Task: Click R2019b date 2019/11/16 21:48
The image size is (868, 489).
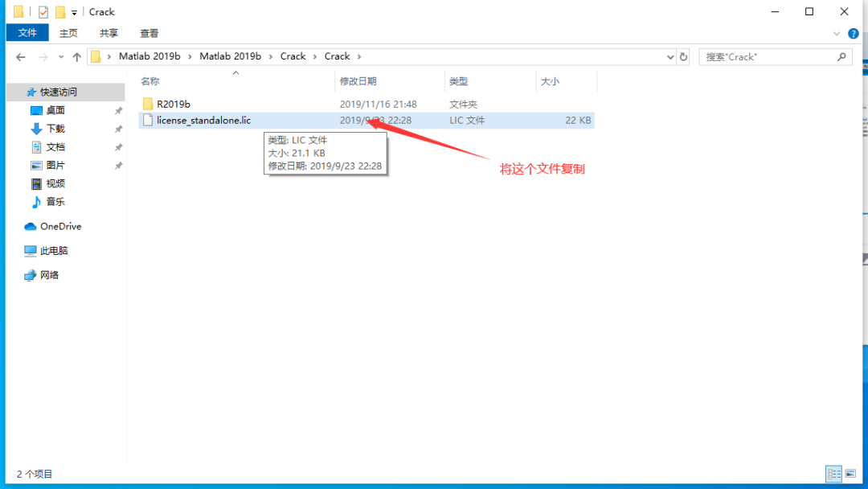Action: tap(378, 104)
